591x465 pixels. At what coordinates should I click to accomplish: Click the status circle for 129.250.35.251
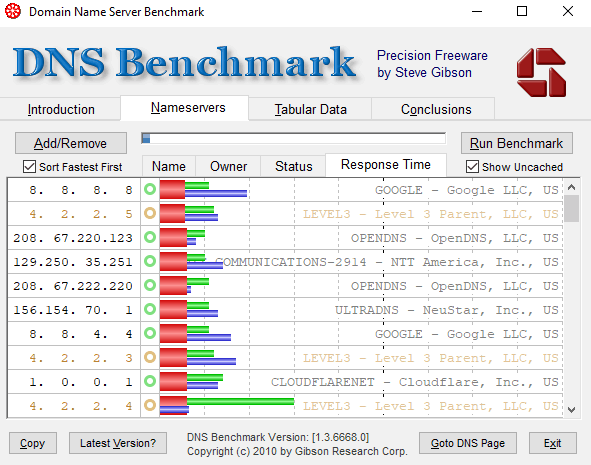[x=150, y=261]
